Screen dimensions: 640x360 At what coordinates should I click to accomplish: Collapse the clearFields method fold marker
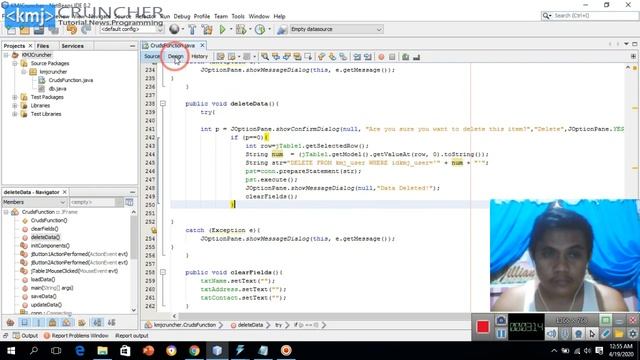pyautogui.click(x=163, y=272)
